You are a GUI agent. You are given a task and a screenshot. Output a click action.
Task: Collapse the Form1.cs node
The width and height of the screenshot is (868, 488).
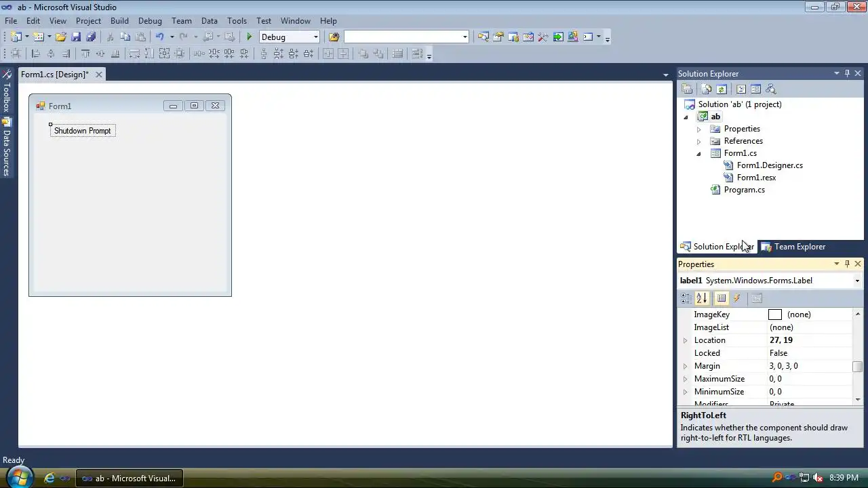click(699, 154)
